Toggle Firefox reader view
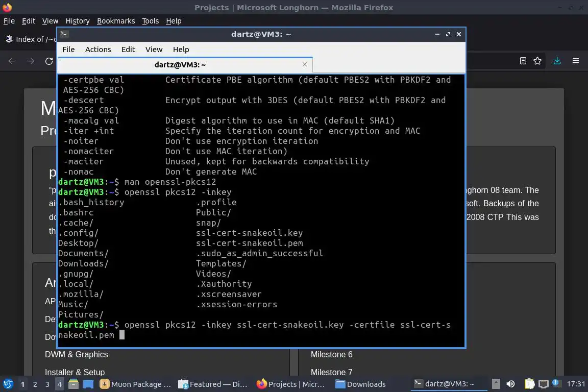This screenshot has width=588, height=392. pyautogui.click(x=523, y=61)
